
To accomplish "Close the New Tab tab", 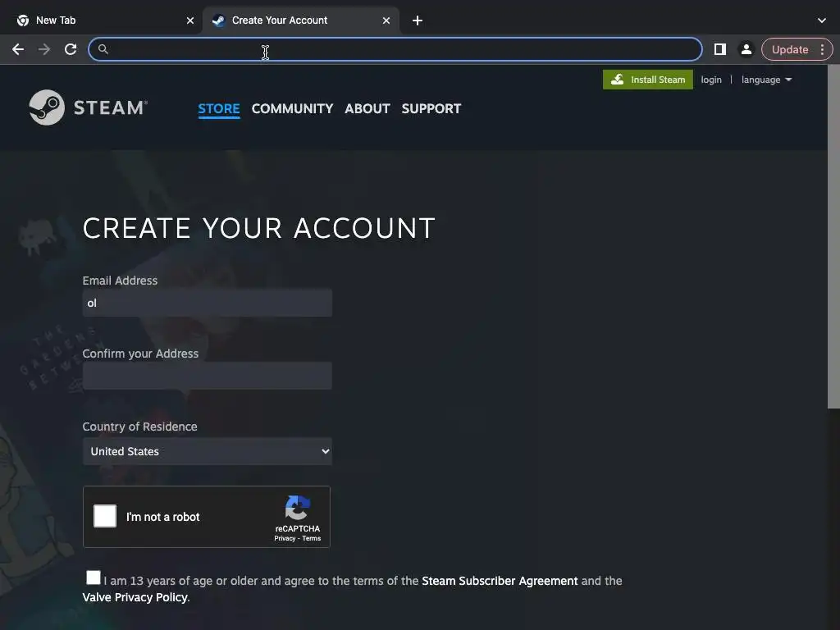I will pos(189,21).
